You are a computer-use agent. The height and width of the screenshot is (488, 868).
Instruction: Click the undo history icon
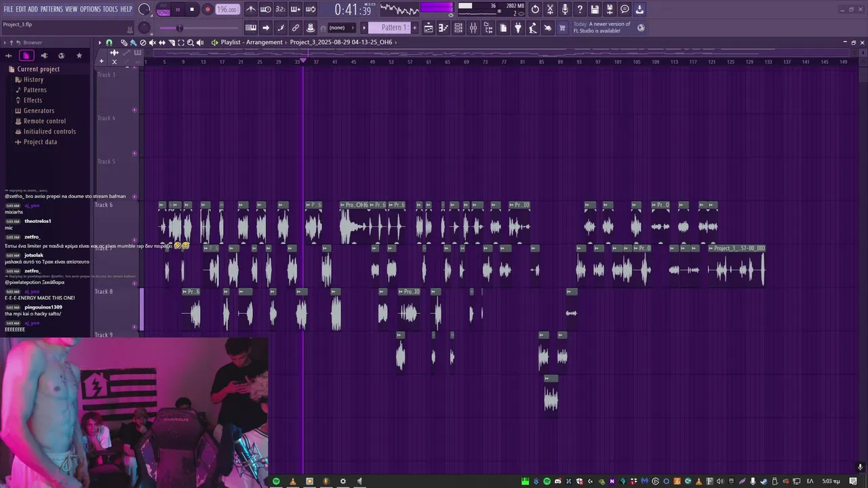pyautogui.click(x=535, y=9)
